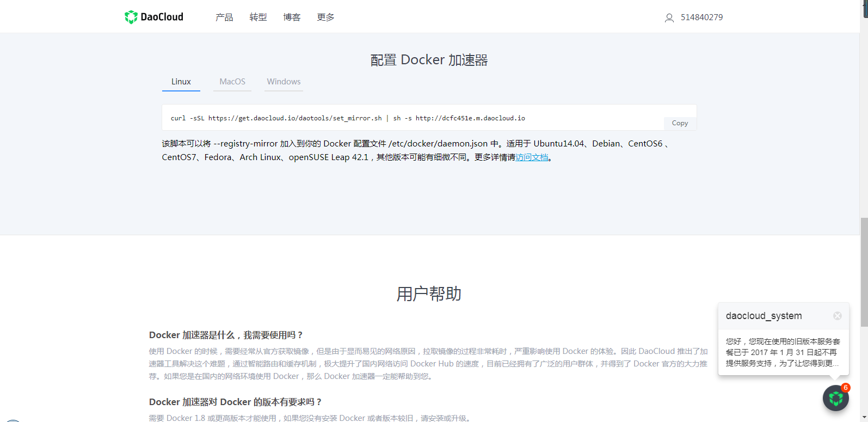
Task: Click question Docker 加速器对 Docker 的版本有要求吗？
Action: (x=236, y=402)
